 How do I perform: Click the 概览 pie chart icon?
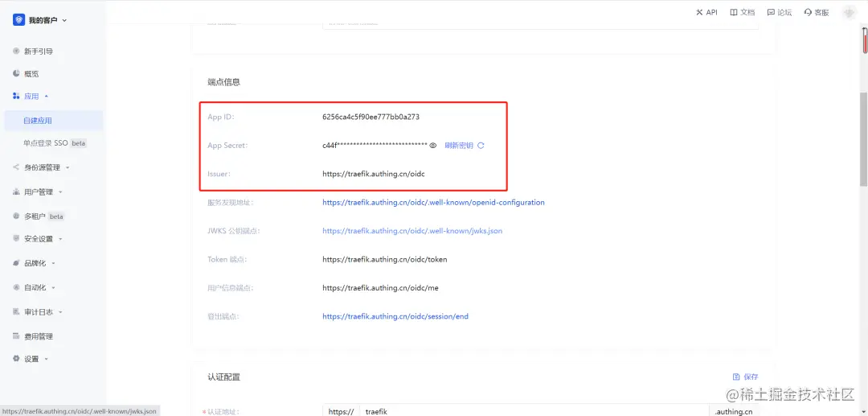16,73
